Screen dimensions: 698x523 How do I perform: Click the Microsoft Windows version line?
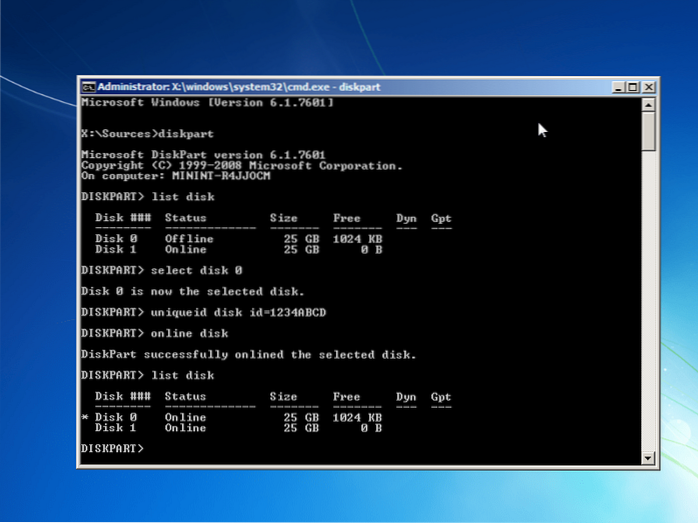[x=207, y=102]
